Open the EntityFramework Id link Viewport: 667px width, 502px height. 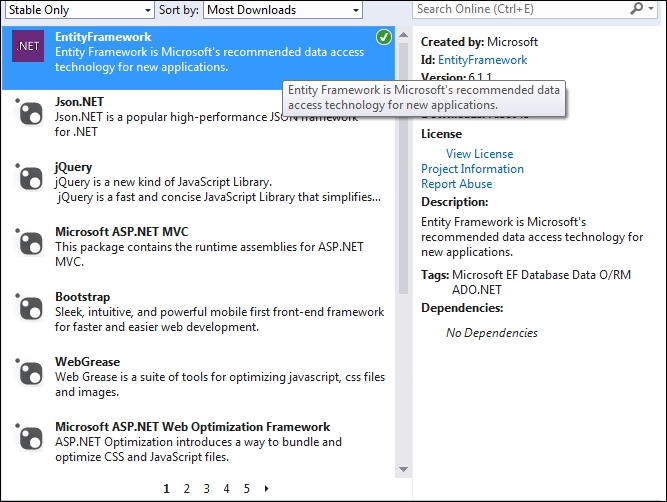(x=482, y=60)
